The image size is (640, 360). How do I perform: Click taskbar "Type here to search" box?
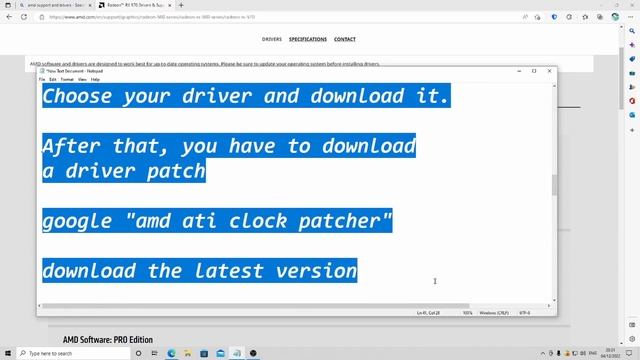click(73, 353)
